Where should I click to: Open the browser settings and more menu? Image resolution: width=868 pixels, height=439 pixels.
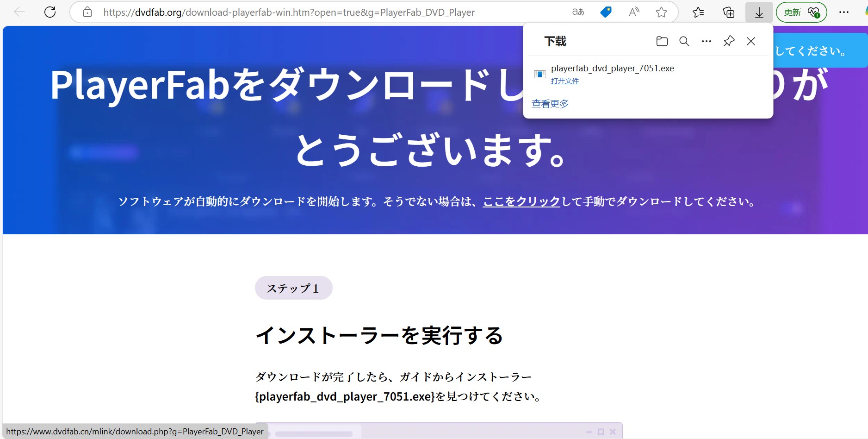[x=844, y=13]
